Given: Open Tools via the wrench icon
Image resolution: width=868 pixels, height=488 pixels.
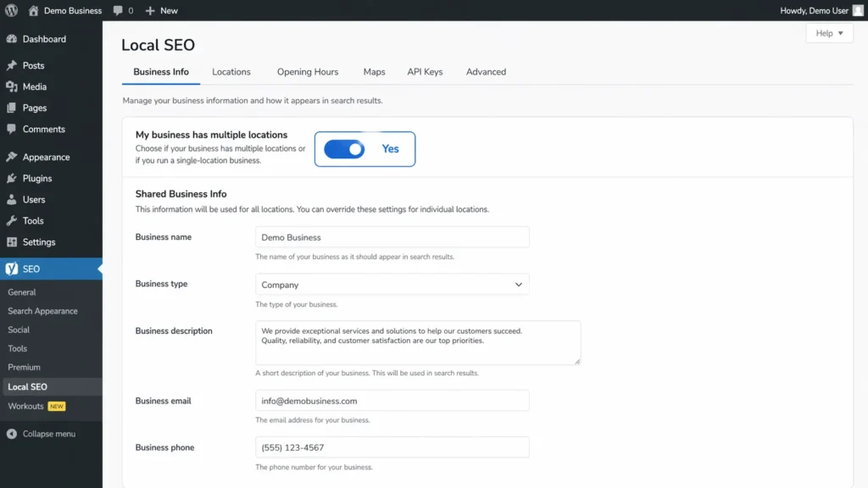Looking at the screenshot, I should pos(12,220).
